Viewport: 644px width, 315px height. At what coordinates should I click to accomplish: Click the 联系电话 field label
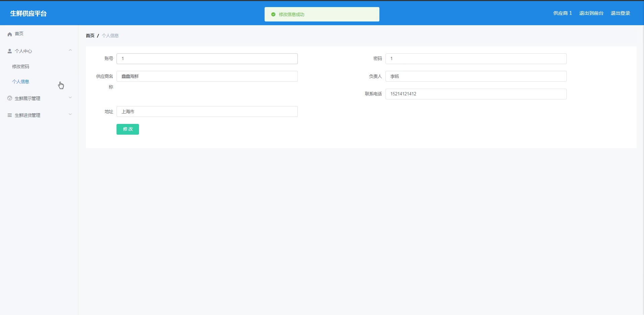coord(373,94)
